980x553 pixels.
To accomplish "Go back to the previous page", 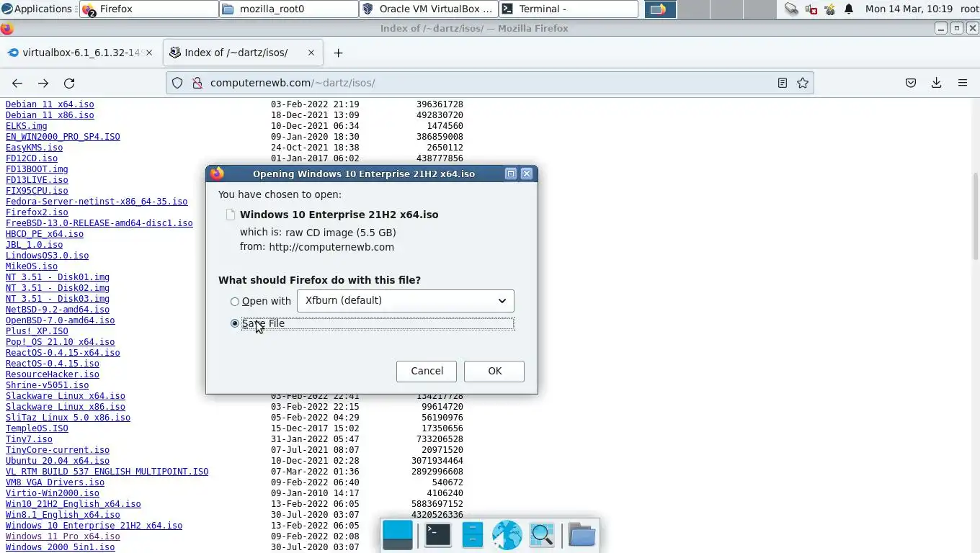I will tap(17, 83).
